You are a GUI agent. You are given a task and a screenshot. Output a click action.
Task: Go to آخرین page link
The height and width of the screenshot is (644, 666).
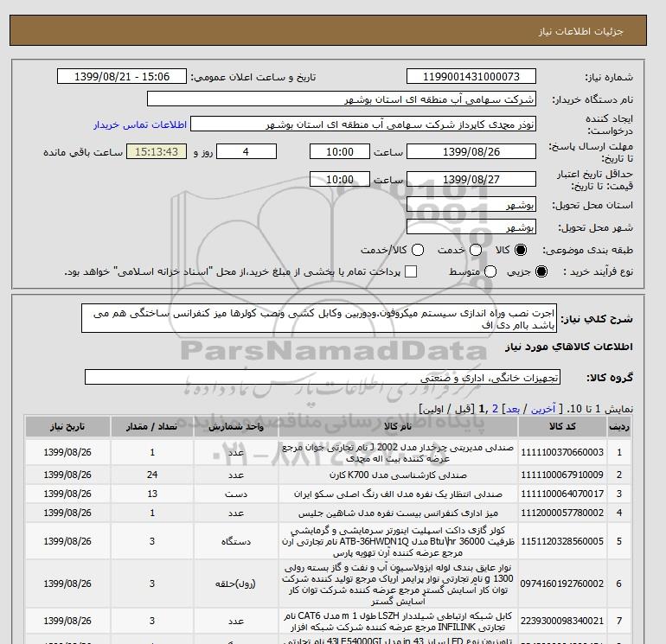point(543,409)
